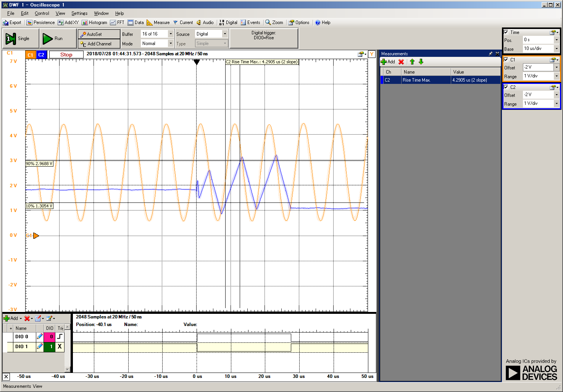Open the Control menu

(x=42, y=13)
